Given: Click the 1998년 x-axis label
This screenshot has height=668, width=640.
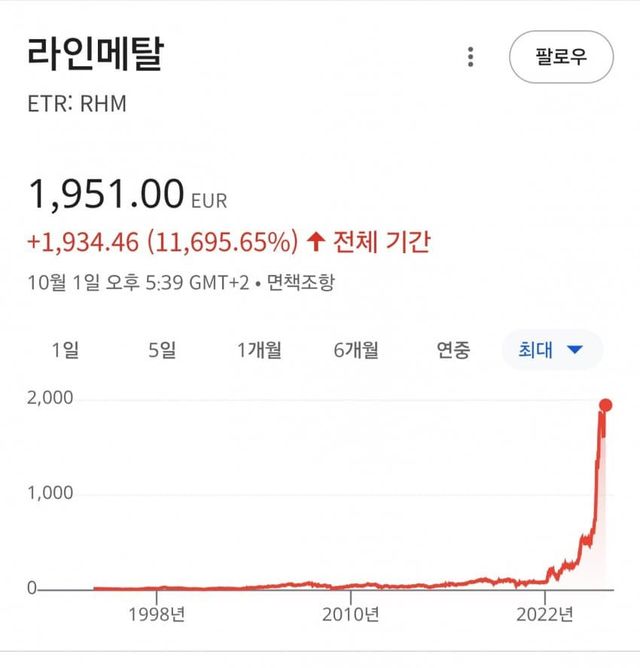Looking at the screenshot, I should pyautogui.click(x=156, y=612).
